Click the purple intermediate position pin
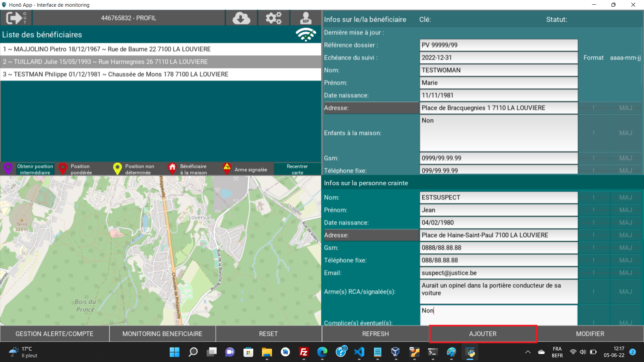644x362 pixels. point(8,169)
